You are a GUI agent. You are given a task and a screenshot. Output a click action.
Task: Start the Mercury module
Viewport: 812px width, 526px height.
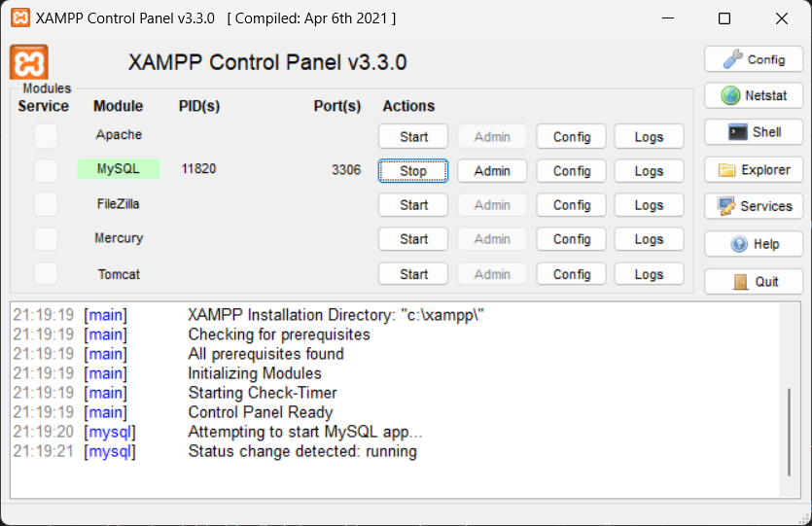413,239
